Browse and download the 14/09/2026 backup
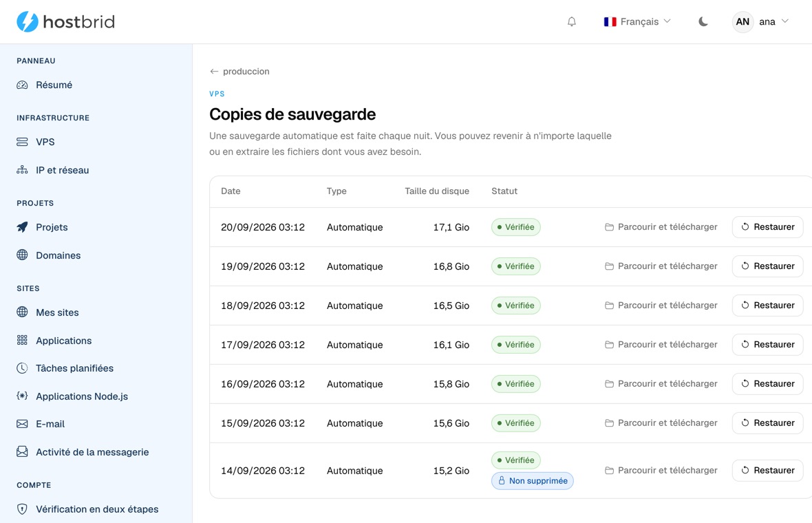This screenshot has width=812, height=523. 661,470
